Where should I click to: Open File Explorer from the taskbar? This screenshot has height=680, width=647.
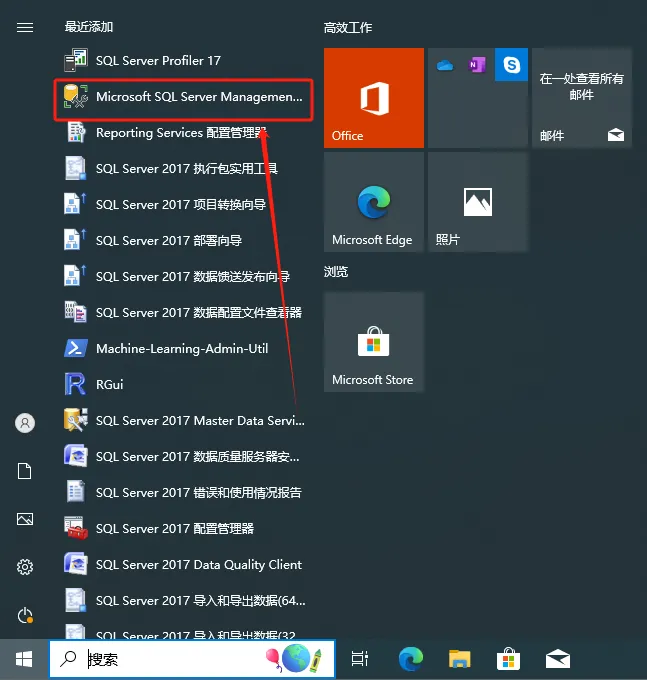tap(460, 659)
